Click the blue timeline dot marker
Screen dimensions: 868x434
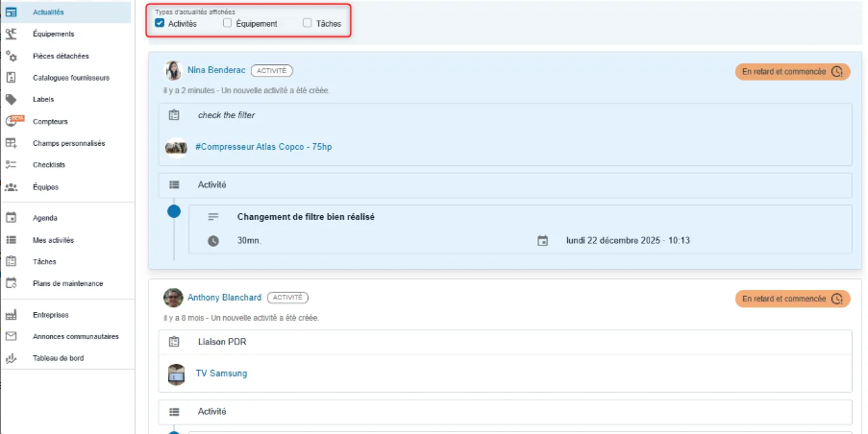point(174,211)
